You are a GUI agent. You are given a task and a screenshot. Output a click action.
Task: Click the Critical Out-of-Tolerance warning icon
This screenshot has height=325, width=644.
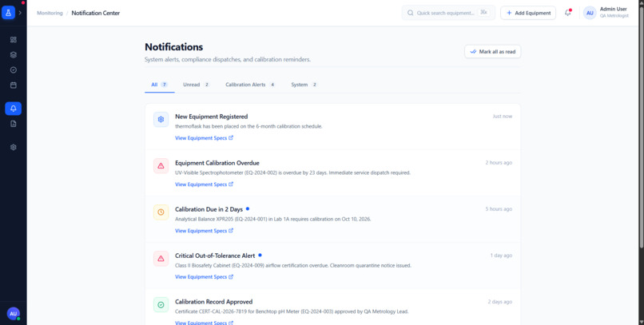coord(161,259)
